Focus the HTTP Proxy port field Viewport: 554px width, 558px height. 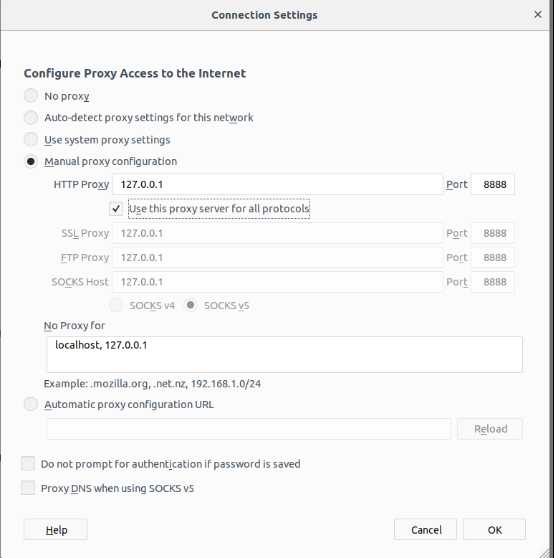(493, 184)
